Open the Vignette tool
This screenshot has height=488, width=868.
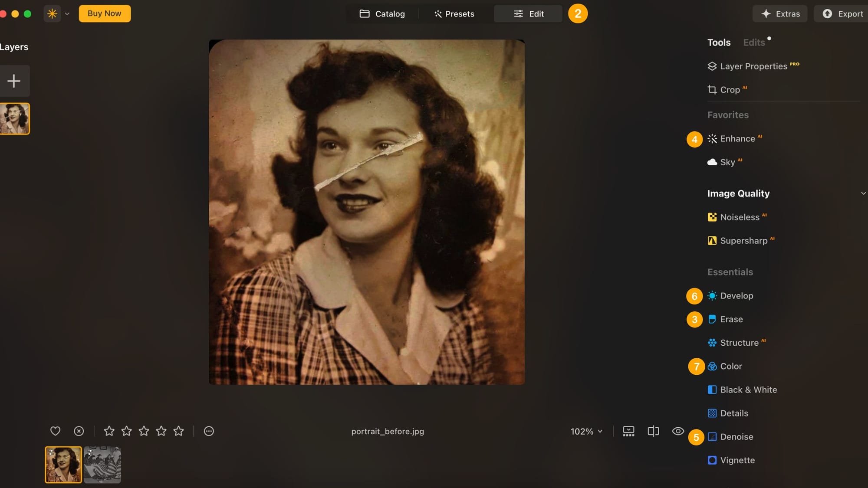pos(737,460)
